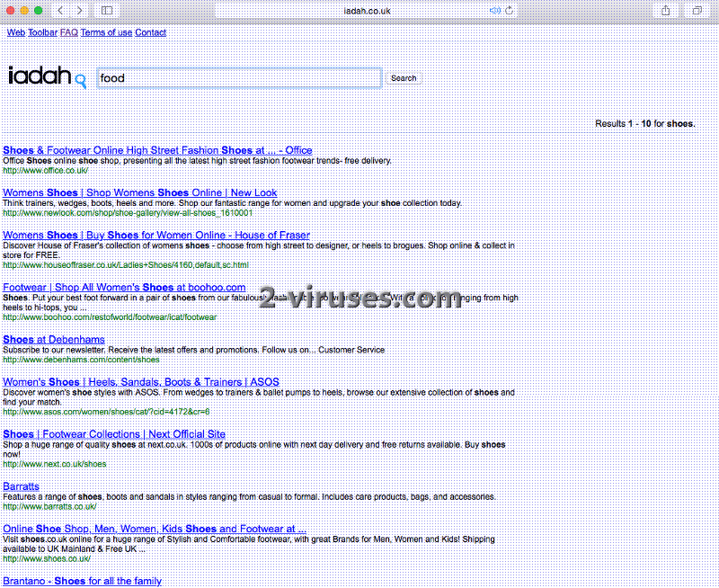Image resolution: width=719 pixels, height=588 pixels.
Task: Click the magnifier icon beside the iadah logo
Action: [80, 81]
